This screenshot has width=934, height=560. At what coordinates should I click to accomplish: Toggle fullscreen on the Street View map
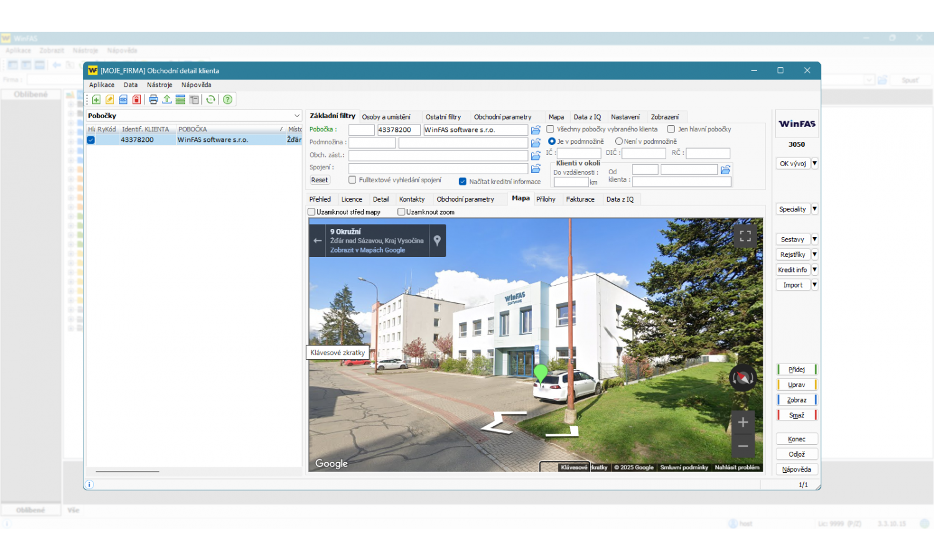(x=745, y=236)
